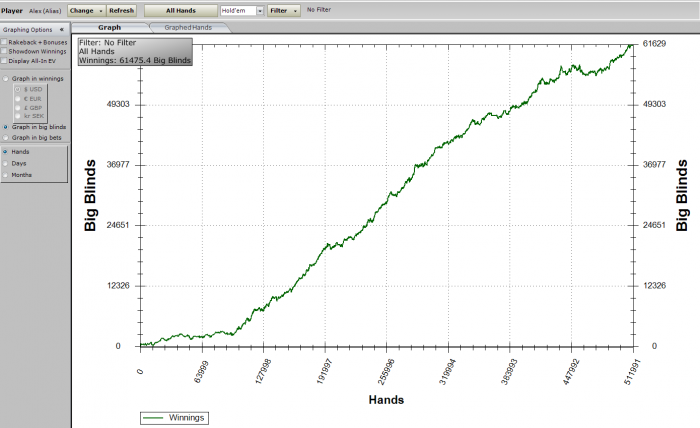Click the left-axis 36977 tick label
This screenshot has width=700, height=428.
[118, 165]
